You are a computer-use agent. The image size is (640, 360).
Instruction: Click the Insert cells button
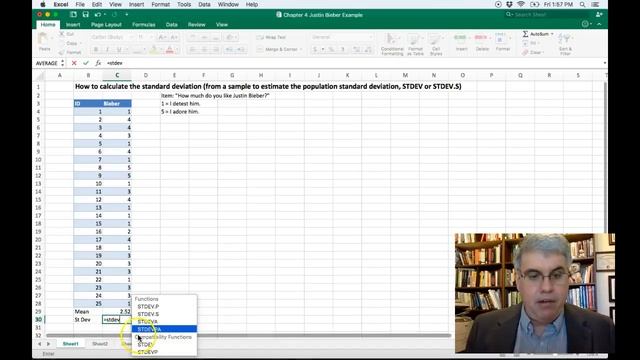click(461, 42)
